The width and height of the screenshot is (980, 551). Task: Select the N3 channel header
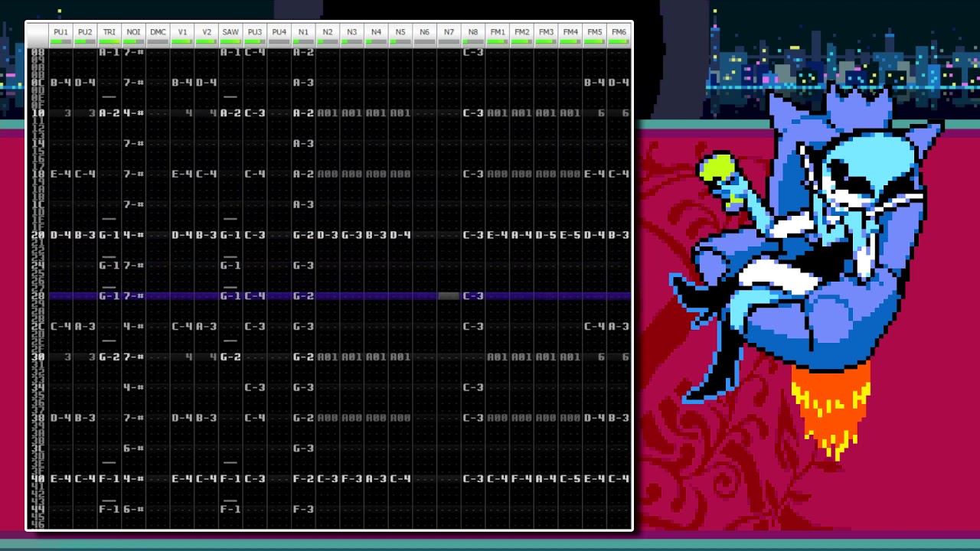352,35
